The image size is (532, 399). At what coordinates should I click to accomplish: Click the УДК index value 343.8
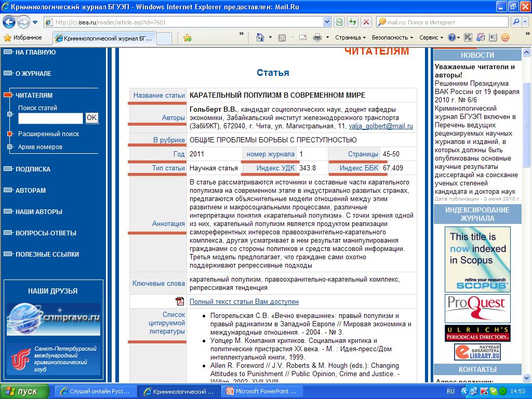coord(308,168)
